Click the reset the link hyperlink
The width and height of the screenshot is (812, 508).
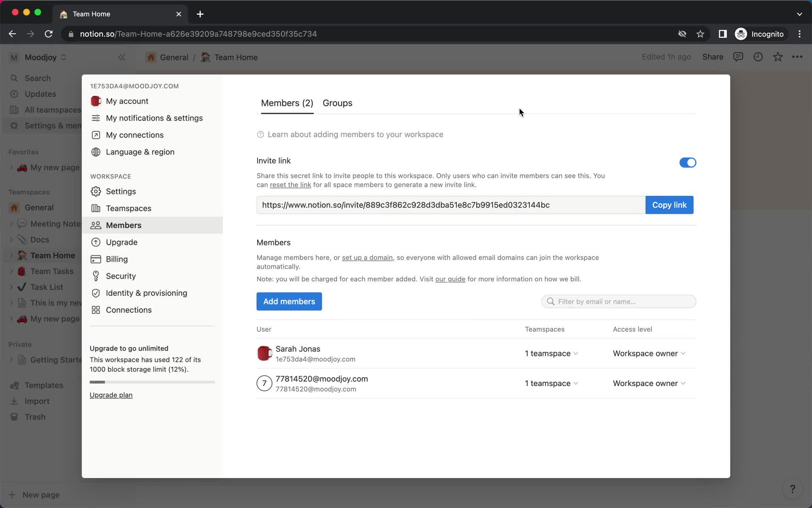coord(290,185)
